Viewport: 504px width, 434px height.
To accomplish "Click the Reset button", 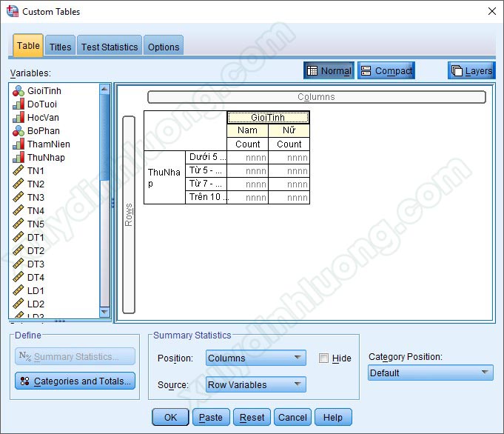I will tap(252, 417).
